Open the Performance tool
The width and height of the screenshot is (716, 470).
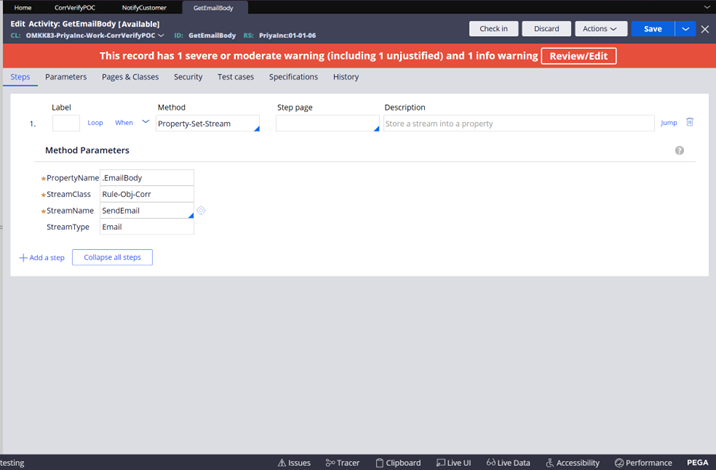coord(643,463)
